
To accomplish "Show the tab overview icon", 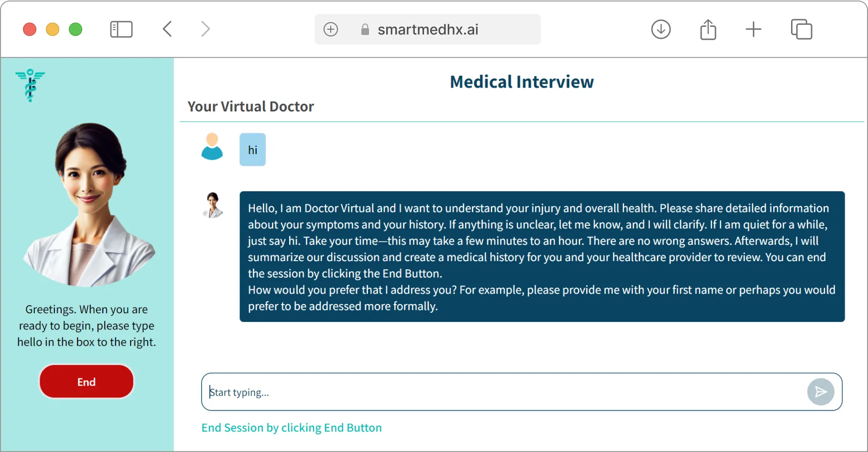I will click(802, 29).
